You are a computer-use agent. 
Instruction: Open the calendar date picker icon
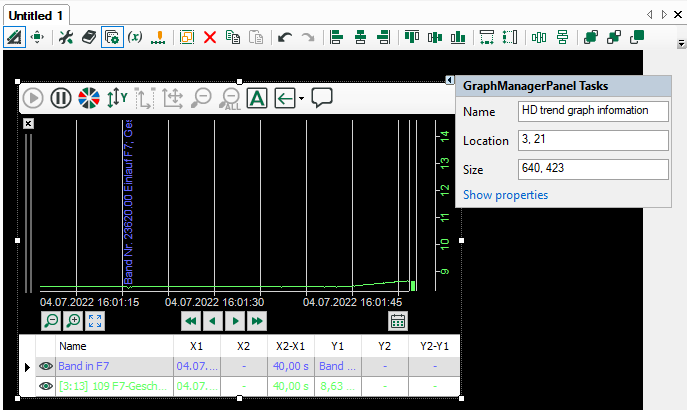click(398, 321)
